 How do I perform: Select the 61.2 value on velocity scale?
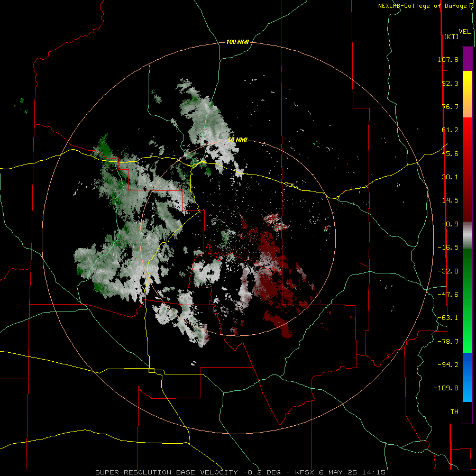tap(450, 130)
